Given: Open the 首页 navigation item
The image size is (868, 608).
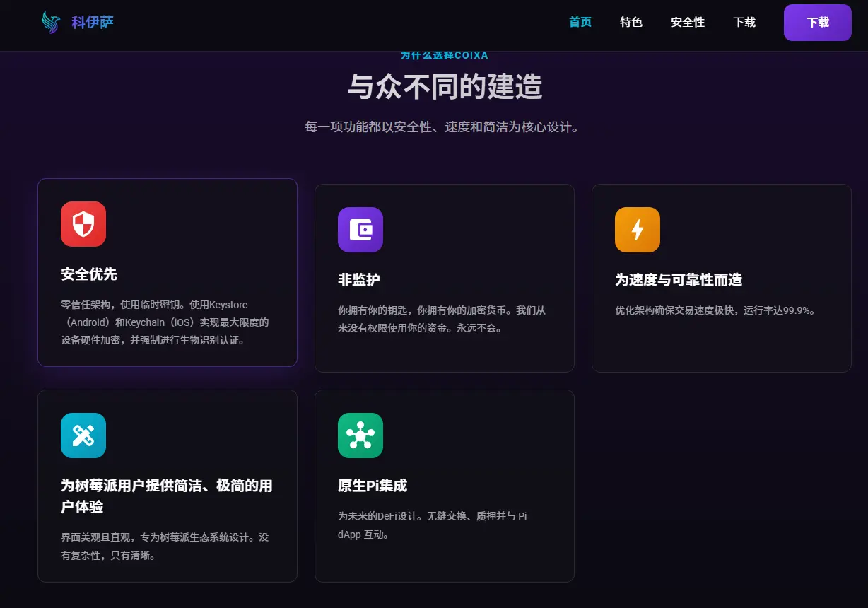Looking at the screenshot, I should [x=580, y=22].
